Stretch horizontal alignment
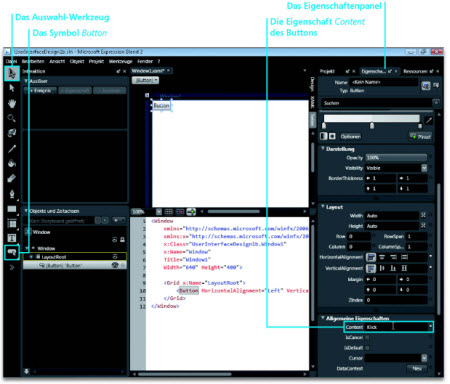This screenshot has width=450, height=384. pos(404,257)
